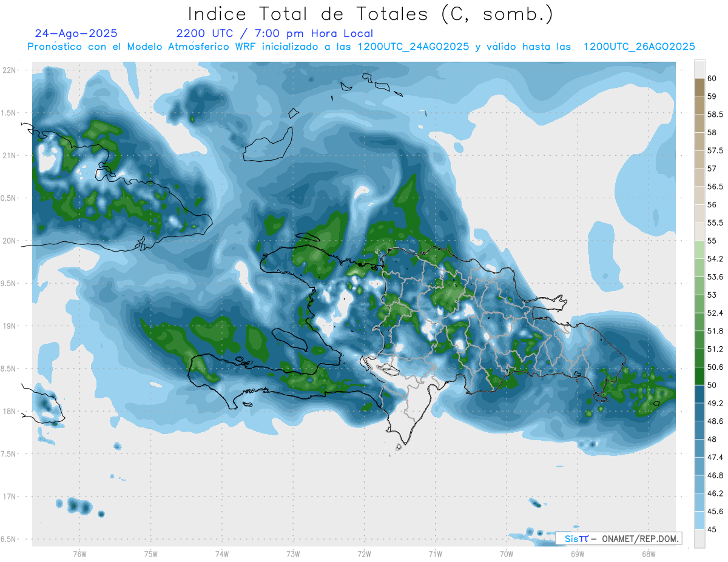Image resolution: width=728 pixels, height=562 pixels.
Task: Click the dark green swatch between 50 and 50.6
Action: [699, 376]
